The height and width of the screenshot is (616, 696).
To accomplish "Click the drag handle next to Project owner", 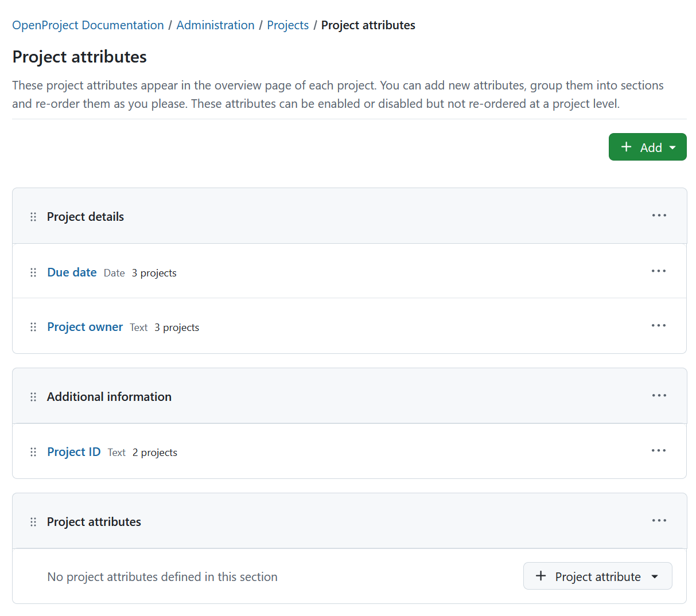I will [x=33, y=327].
